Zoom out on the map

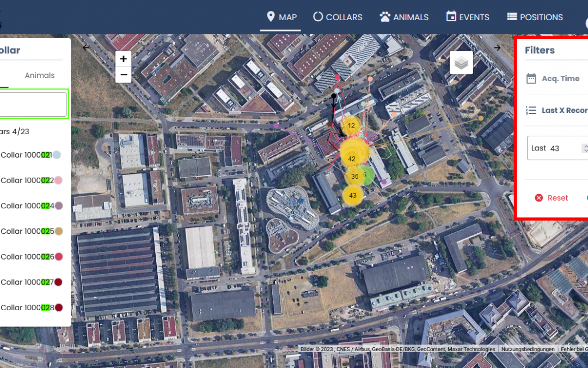(124, 75)
